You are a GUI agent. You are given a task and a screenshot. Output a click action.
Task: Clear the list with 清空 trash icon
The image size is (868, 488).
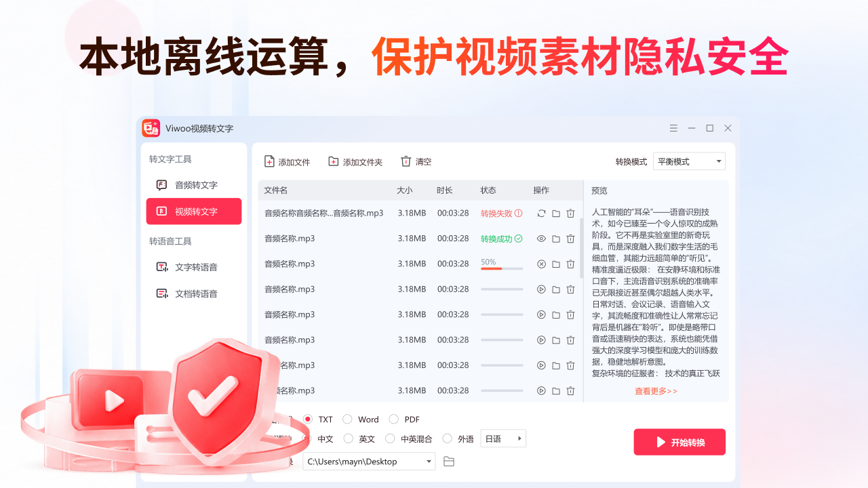[x=406, y=161]
